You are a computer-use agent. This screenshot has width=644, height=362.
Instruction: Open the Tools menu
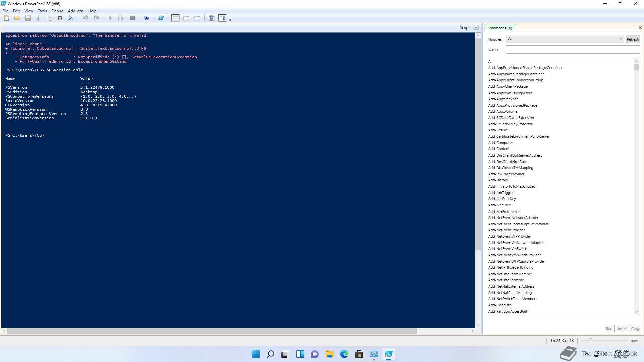click(42, 11)
